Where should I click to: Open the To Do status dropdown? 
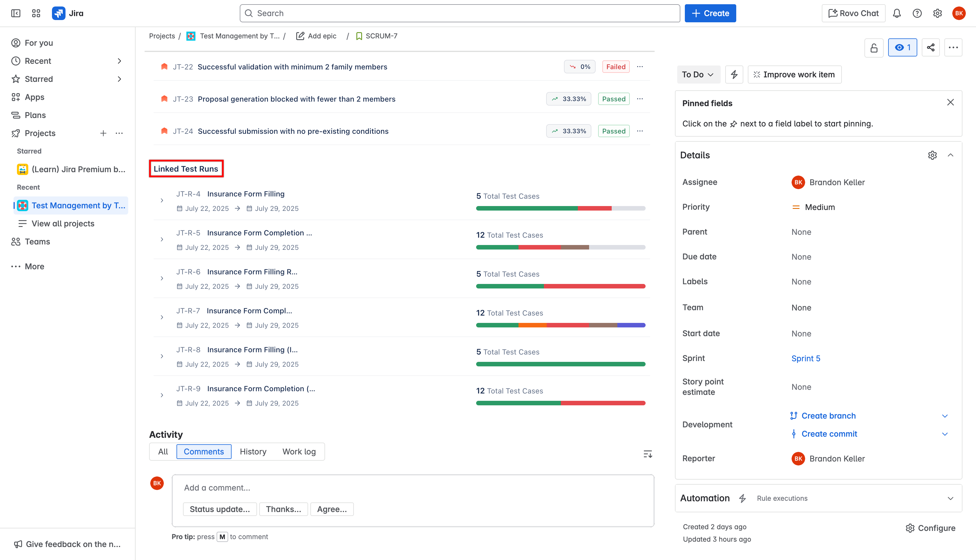(698, 75)
